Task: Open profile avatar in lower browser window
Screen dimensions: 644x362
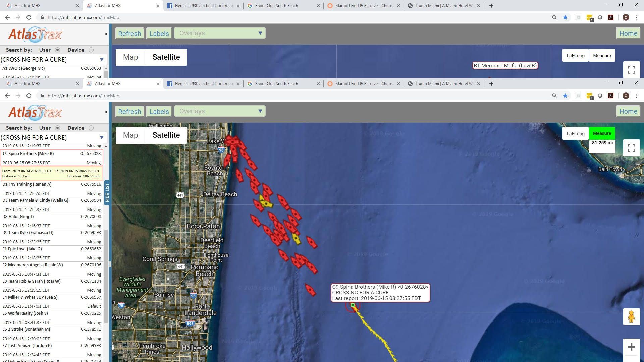Action: coord(626,96)
